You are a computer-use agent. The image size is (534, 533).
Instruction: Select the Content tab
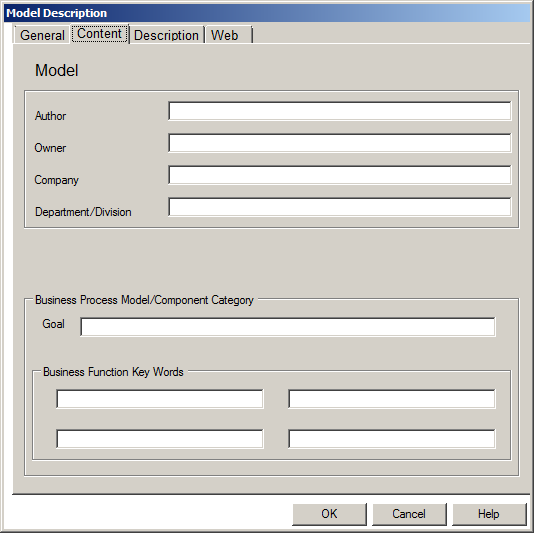pyautogui.click(x=99, y=34)
